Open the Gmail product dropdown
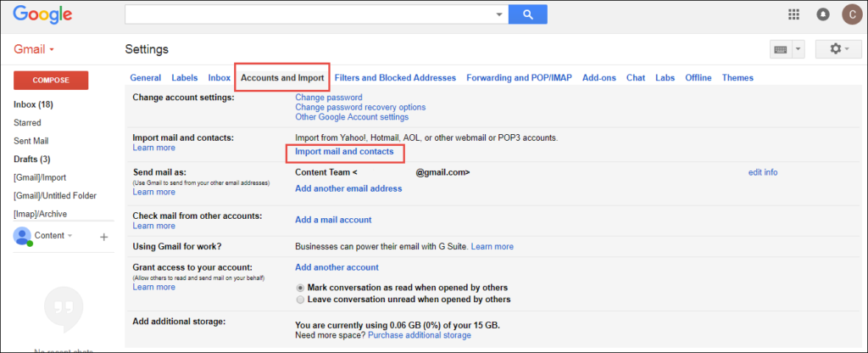Viewport: 868px width, 353px height. coord(34,49)
